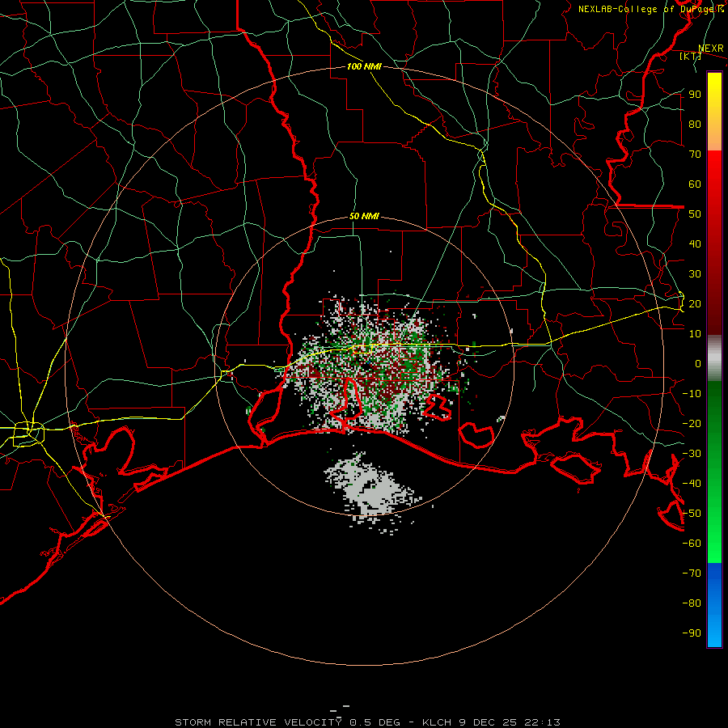This screenshot has height=728, width=728.
Task: Click the 100 NMI range ring label
Action: 364,66
